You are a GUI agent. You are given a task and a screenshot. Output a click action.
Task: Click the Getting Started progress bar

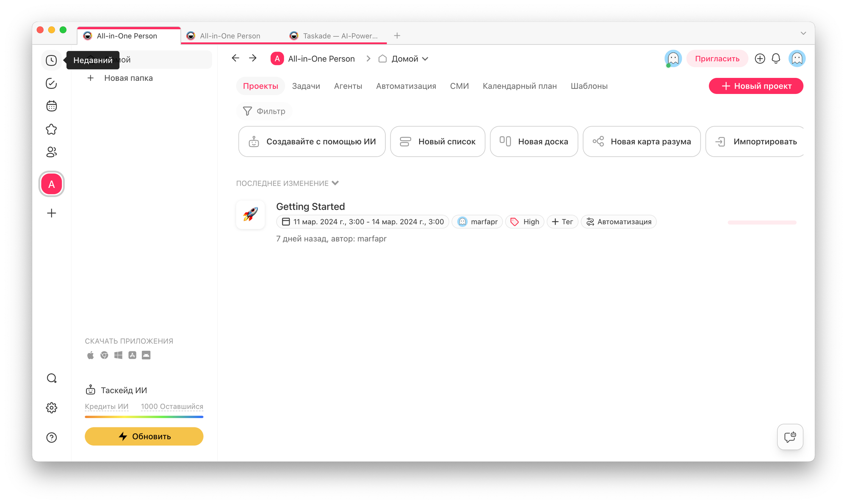pyautogui.click(x=762, y=223)
